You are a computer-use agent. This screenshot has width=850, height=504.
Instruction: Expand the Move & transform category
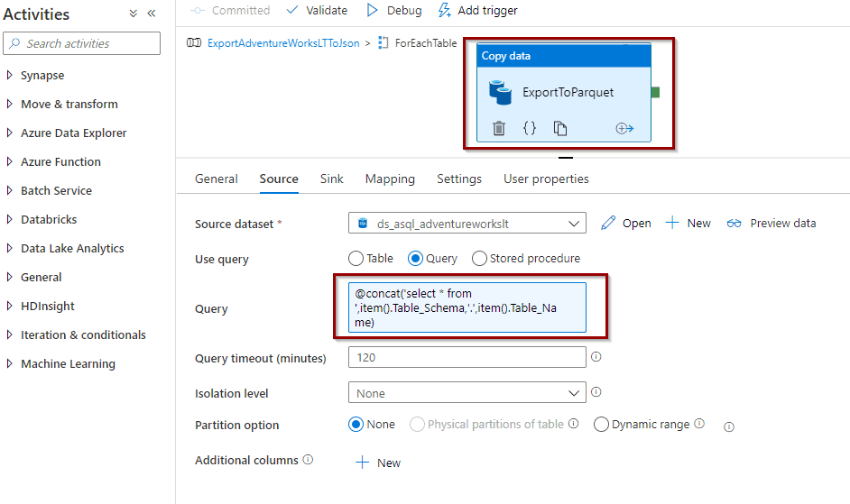pyautogui.click(x=69, y=104)
